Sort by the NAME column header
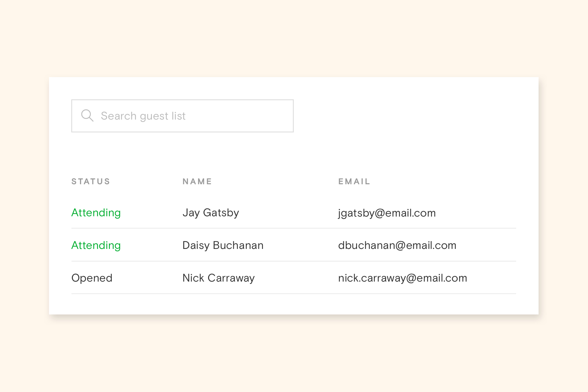Image resolution: width=588 pixels, height=392 pixels. tap(197, 182)
